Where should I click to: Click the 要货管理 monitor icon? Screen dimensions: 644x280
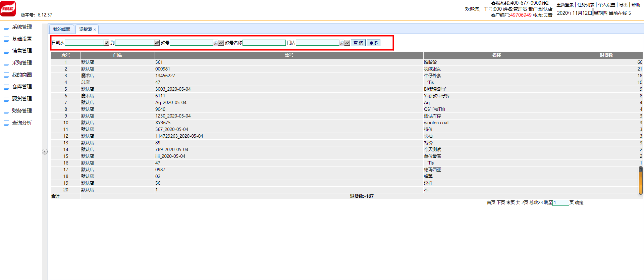[6, 99]
